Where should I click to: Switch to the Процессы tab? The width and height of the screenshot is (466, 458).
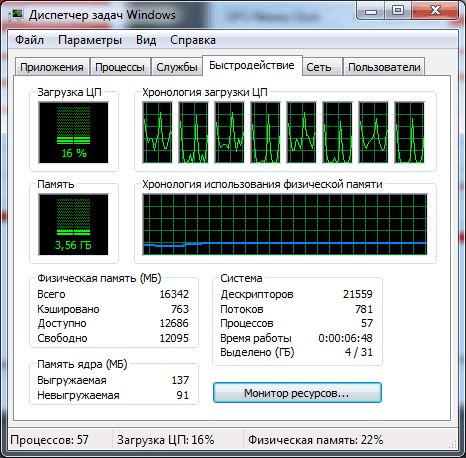click(x=120, y=67)
